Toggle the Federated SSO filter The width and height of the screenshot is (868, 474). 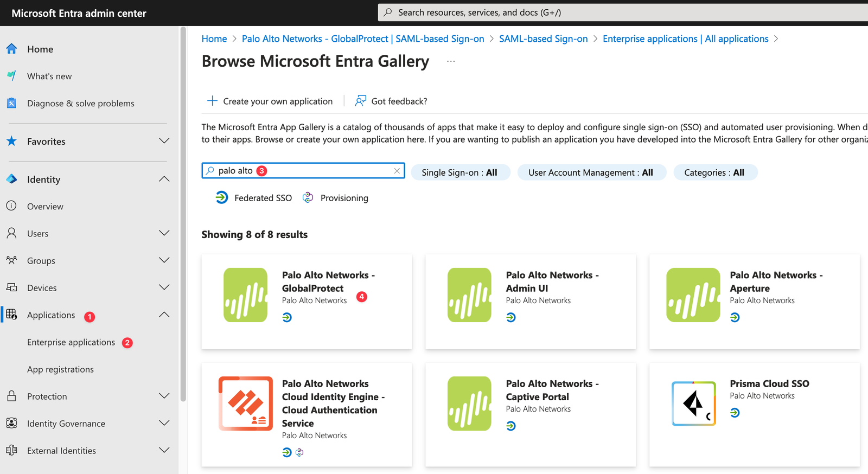point(253,198)
